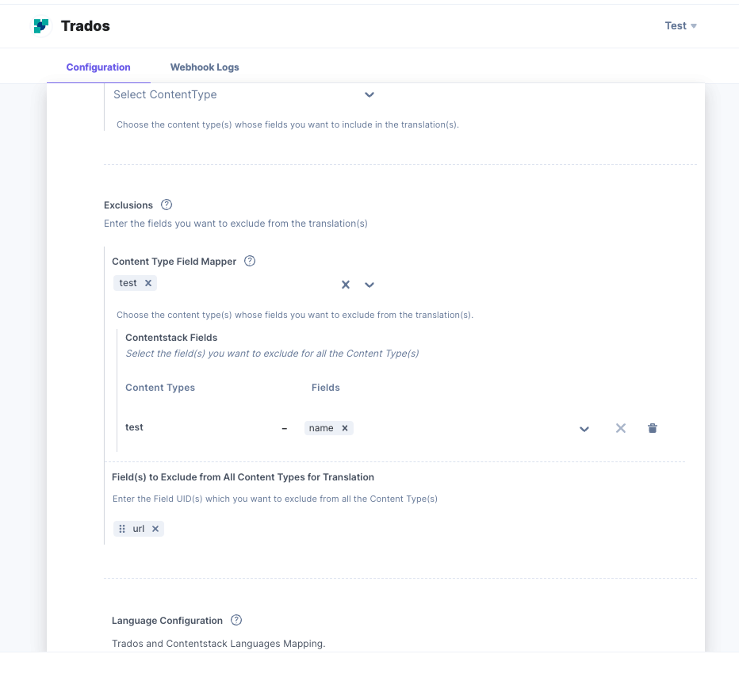Remove the test tag from field mapper
This screenshot has width=739, height=700.
(x=148, y=283)
